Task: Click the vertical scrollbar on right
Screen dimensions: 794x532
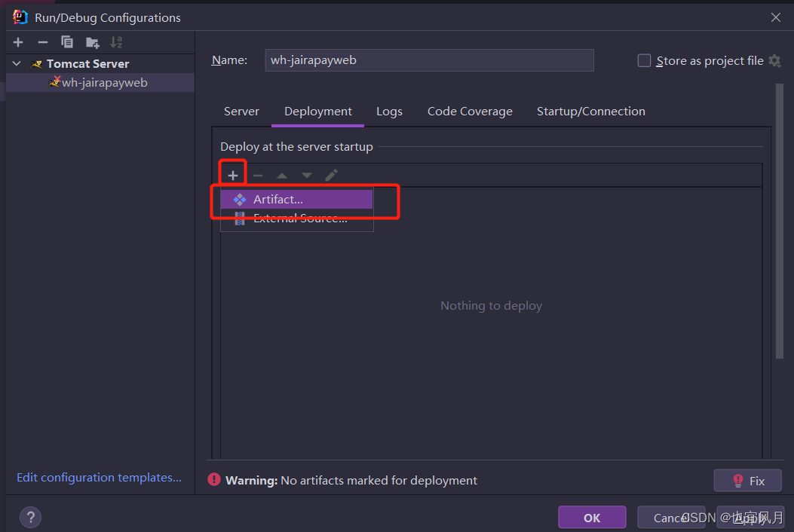Action: click(x=780, y=222)
